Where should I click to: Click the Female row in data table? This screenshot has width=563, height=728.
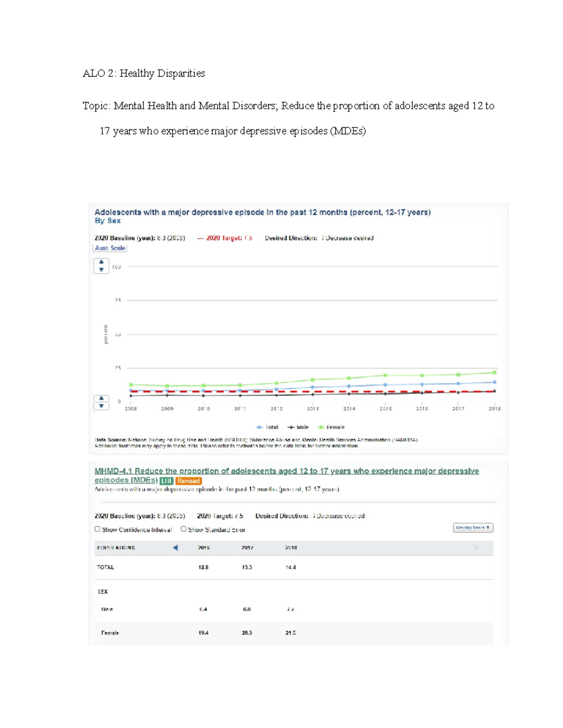tap(110, 633)
